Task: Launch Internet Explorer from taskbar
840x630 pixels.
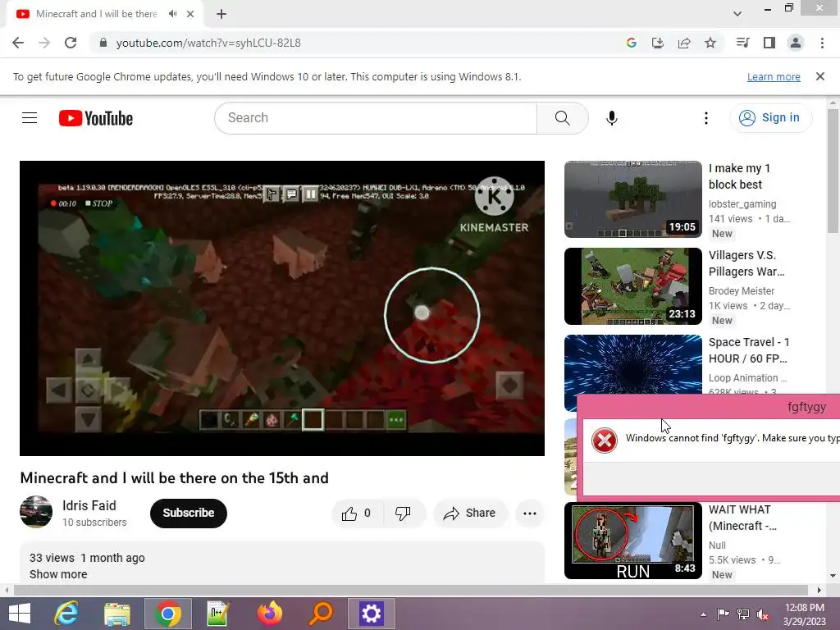Action: click(66, 614)
